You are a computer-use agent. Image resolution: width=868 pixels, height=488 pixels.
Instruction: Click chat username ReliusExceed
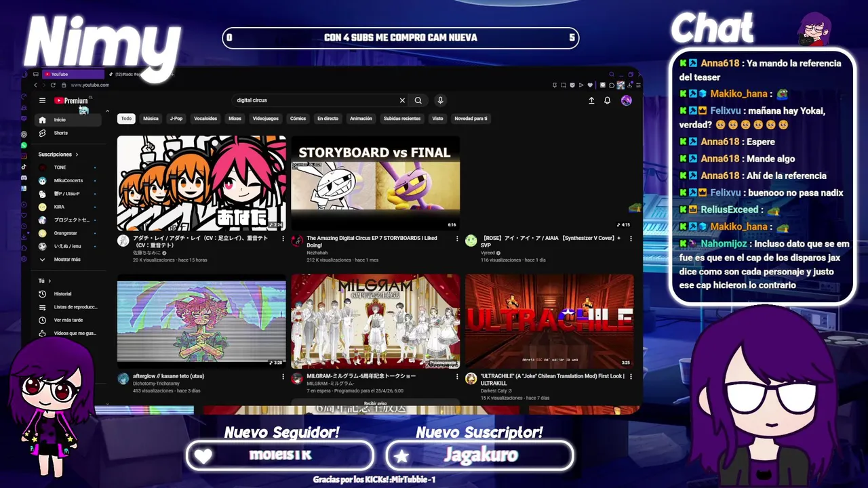[x=729, y=210]
